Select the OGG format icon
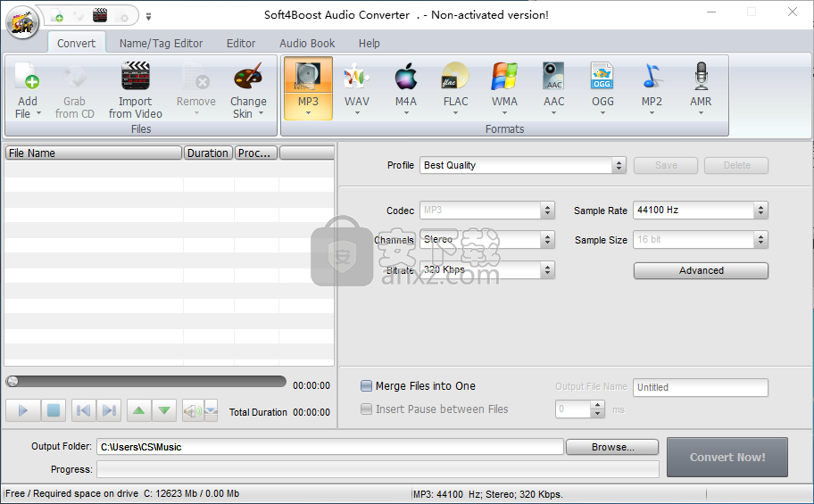This screenshot has width=814, height=504. coord(602,77)
